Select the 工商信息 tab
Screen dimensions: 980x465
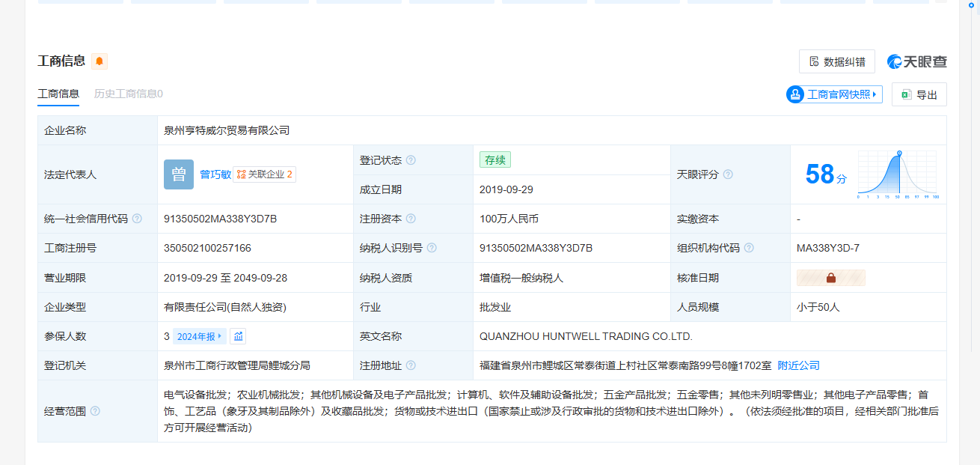58,94
